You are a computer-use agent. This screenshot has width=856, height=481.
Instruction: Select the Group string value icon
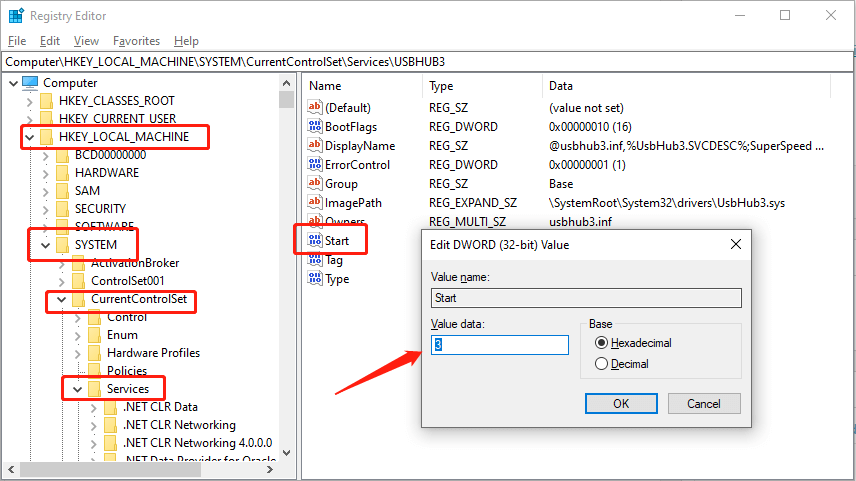click(314, 183)
